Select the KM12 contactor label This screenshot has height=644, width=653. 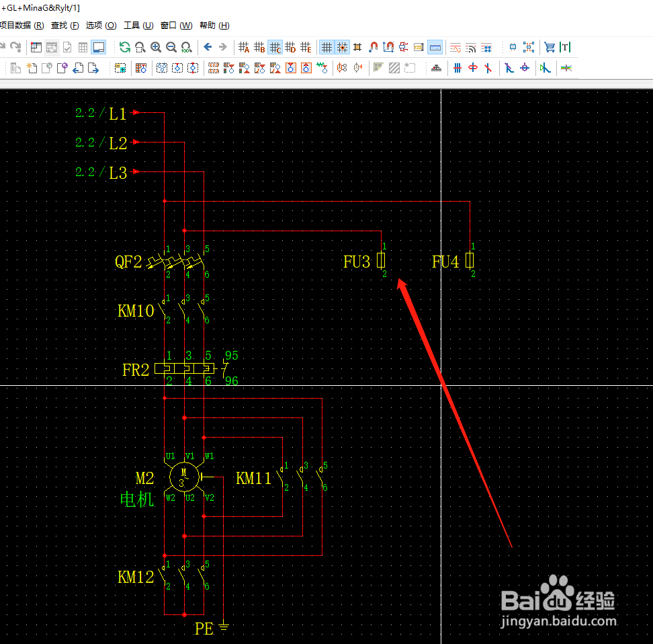tap(136, 577)
